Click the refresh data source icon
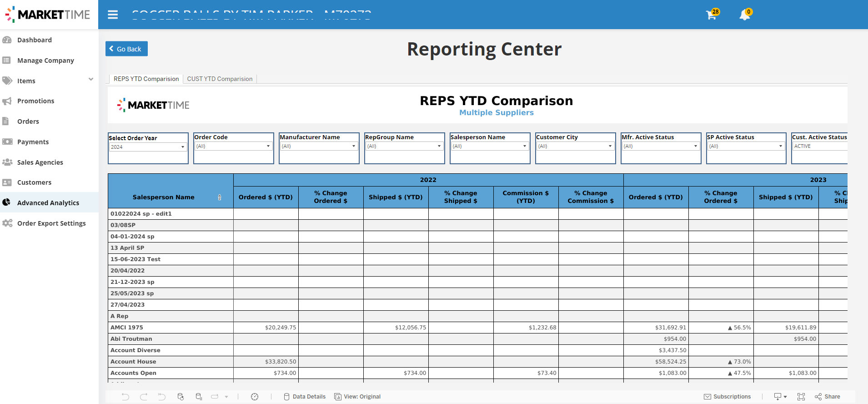The width and height of the screenshot is (868, 404). pyautogui.click(x=181, y=397)
